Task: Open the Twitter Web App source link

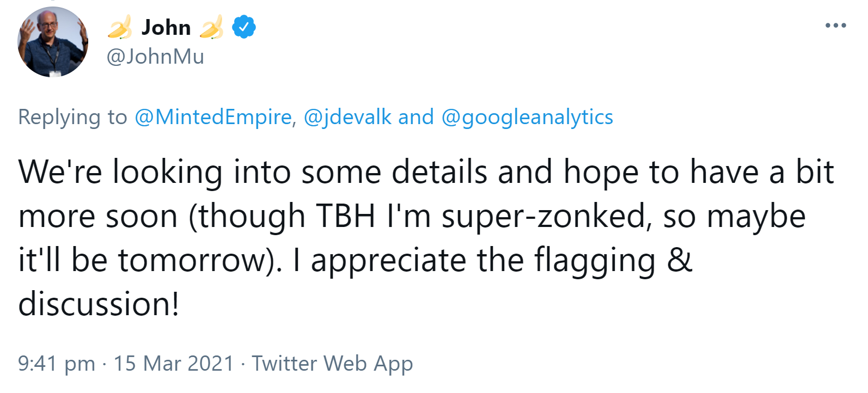Action: click(x=332, y=364)
